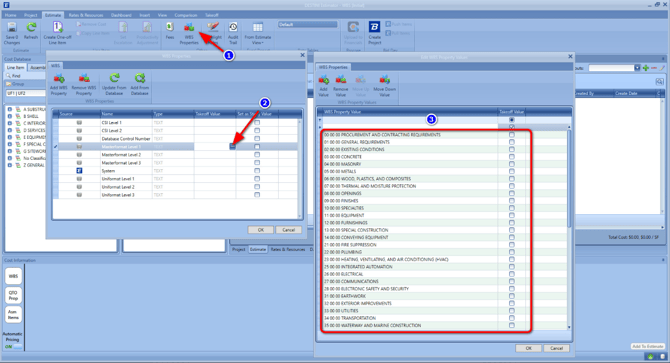Open WBS Properties from the ribbon
Screen dimensions: 670x363
(x=189, y=28)
